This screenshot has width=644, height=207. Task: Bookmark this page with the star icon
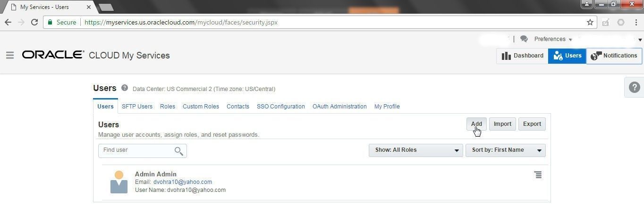590,22
